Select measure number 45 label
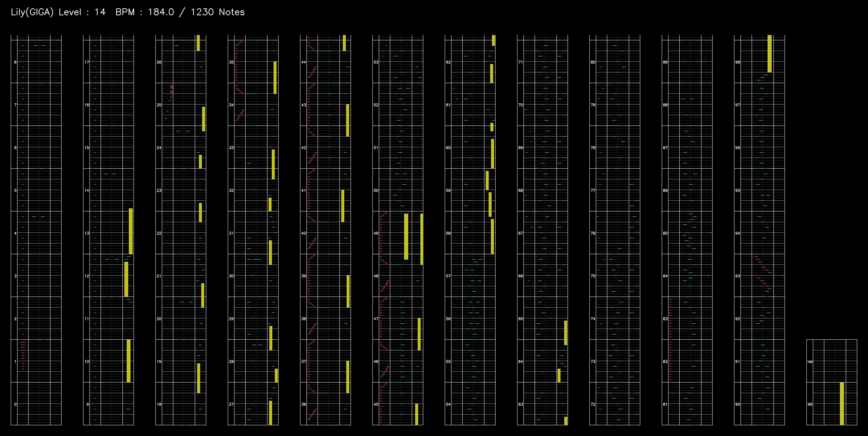The height and width of the screenshot is (436, 868). pyautogui.click(x=376, y=404)
